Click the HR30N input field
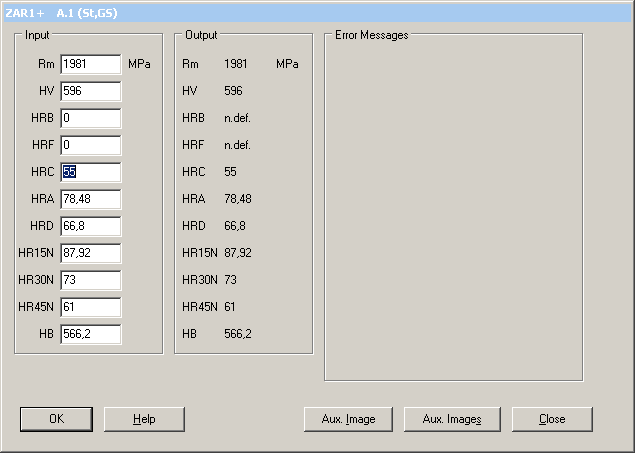This screenshot has width=635, height=453. point(90,280)
